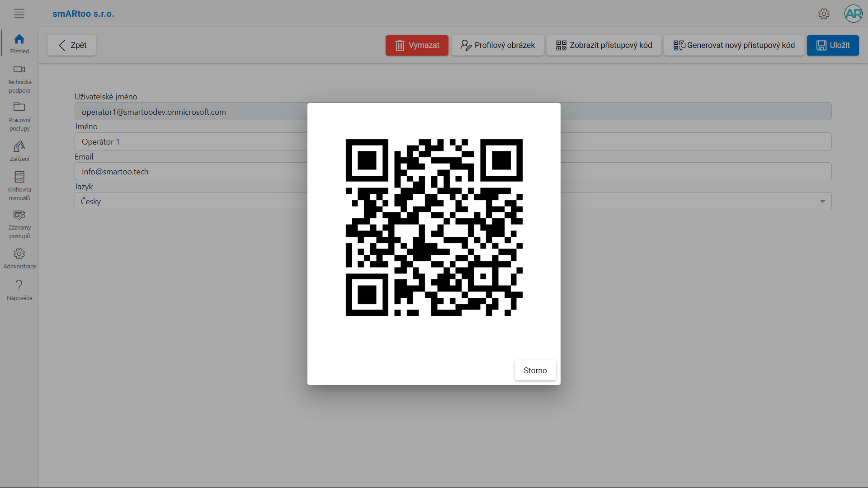This screenshot has width=868, height=488.
Task: Open Technická podpora section
Action: 19,80
